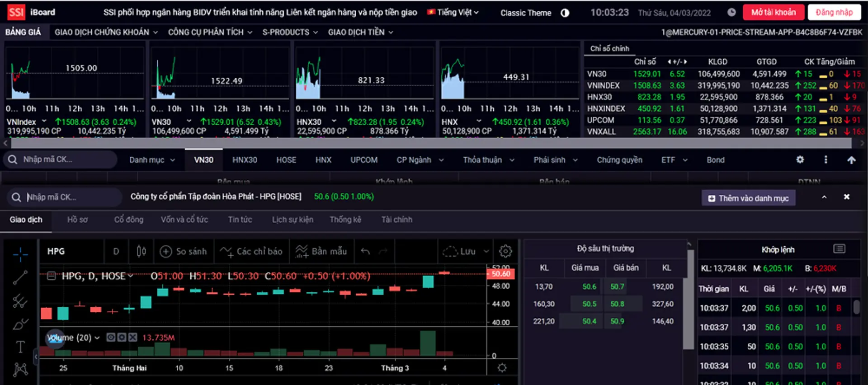
Task: Collapse the HPG detail panel chevron
Action: 824,197
